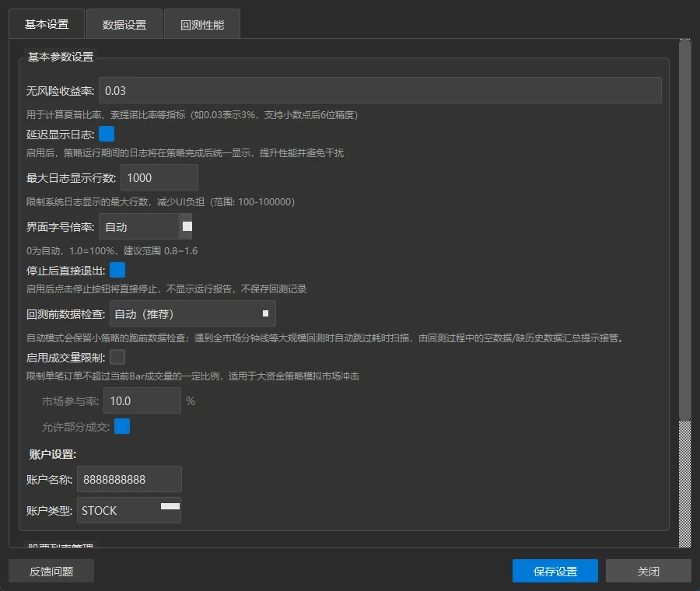Open the 回测前数据检查 dropdown
Viewport: 700px width, 591px height.
click(x=193, y=314)
